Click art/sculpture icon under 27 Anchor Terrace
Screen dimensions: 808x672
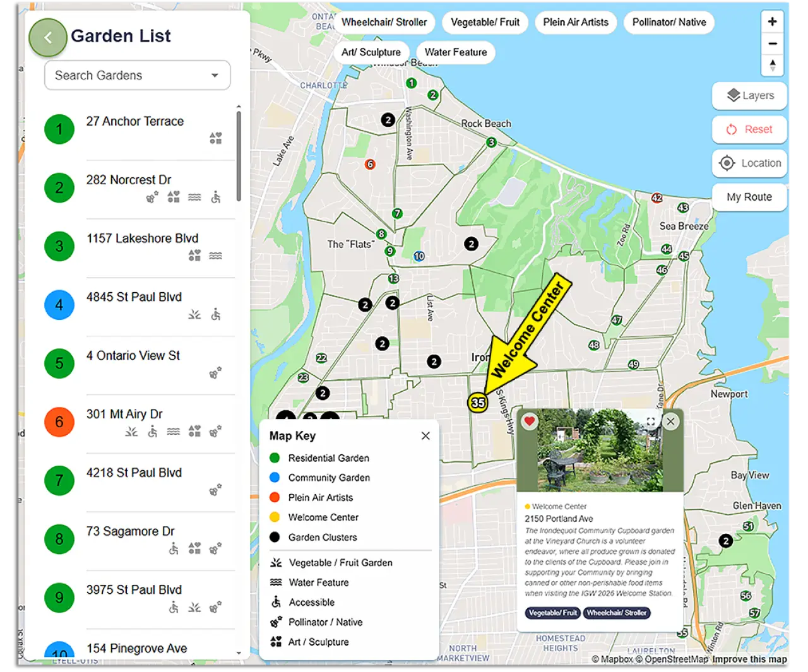[x=216, y=138]
